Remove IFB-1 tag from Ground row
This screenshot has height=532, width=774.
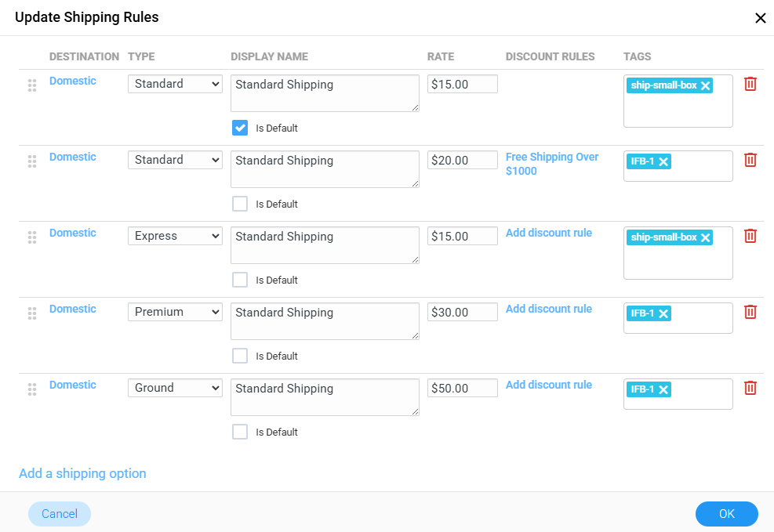coord(663,389)
